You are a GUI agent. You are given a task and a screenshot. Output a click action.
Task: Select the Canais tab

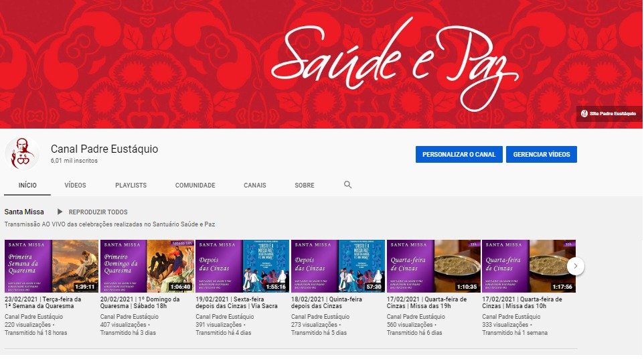(254, 186)
